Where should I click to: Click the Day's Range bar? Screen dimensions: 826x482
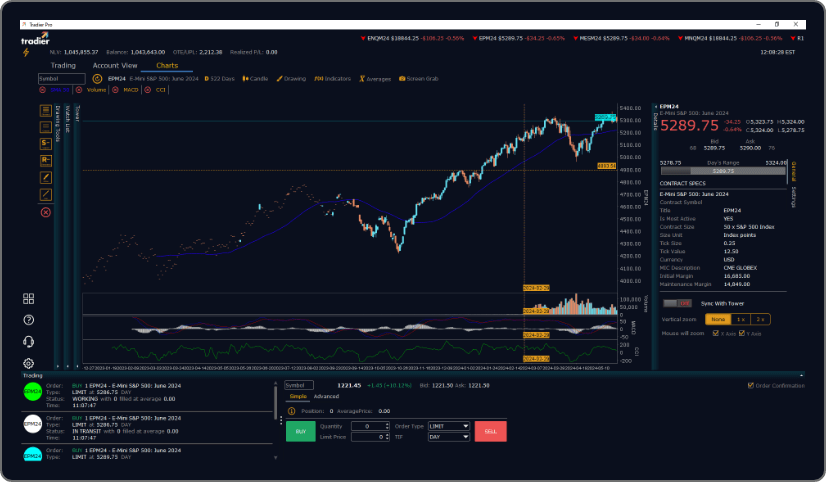point(723,171)
